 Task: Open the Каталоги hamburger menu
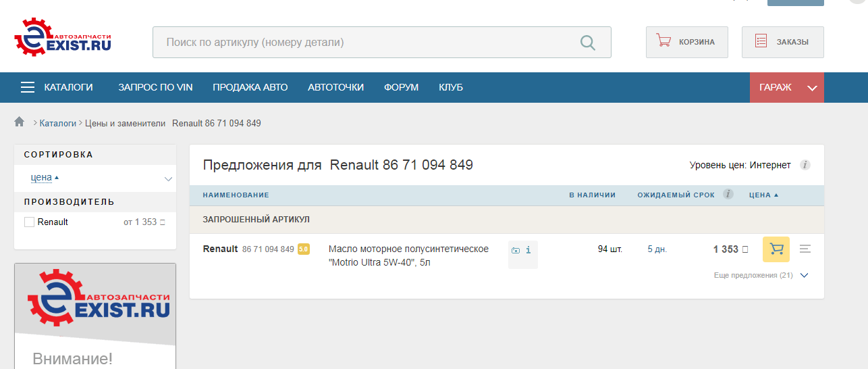tap(57, 87)
